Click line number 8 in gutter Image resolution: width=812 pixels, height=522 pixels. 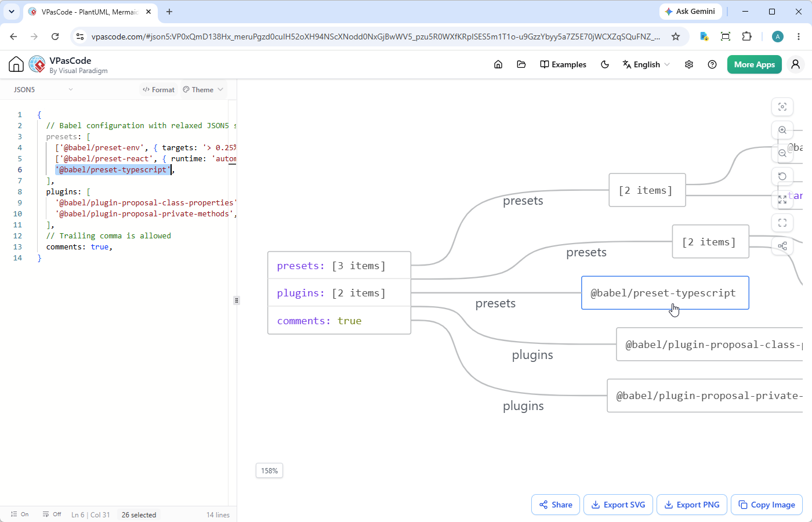[20, 191]
